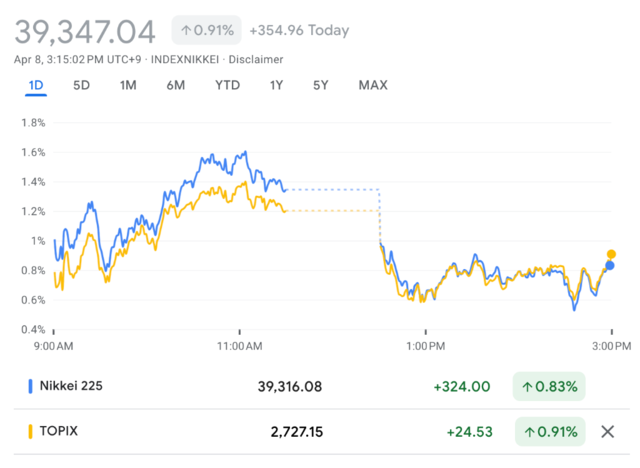This screenshot has height=468, width=640.
Task: Switch to the 1M time range
Action: click(128, 85)
